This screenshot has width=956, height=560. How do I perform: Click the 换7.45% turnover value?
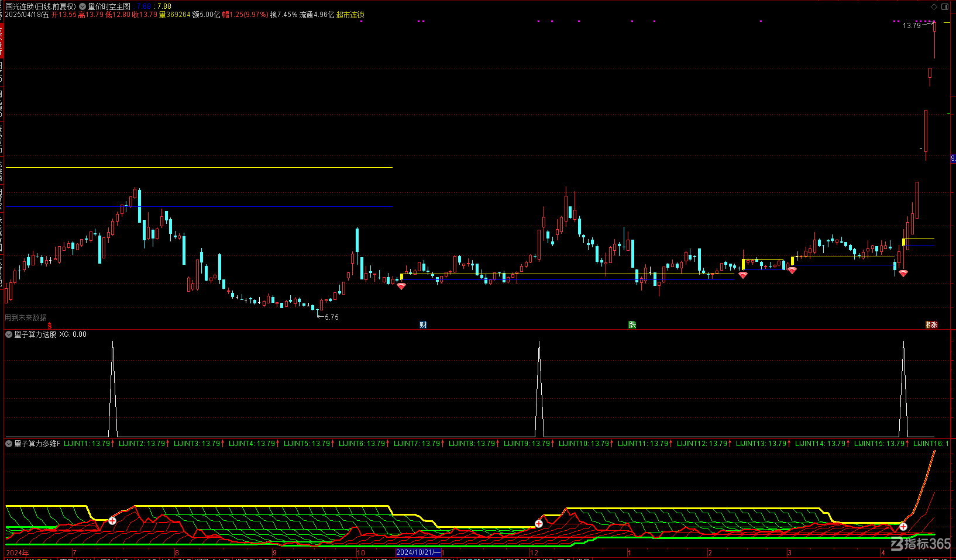284,15
